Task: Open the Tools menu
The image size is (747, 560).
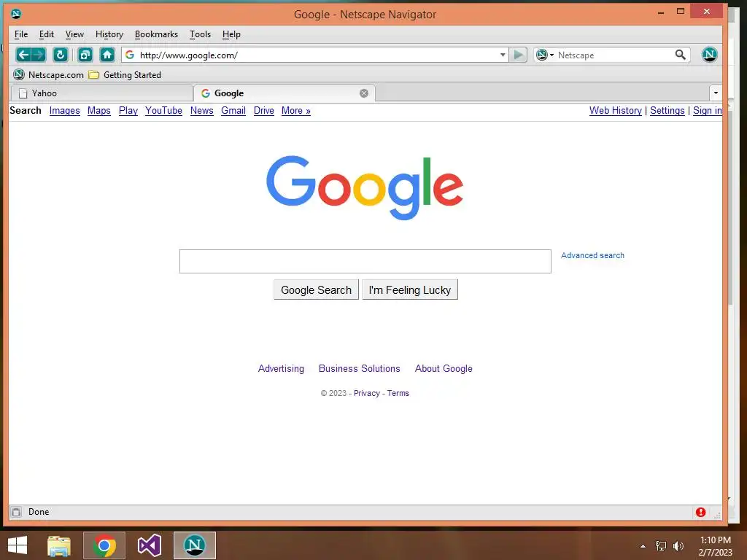Action: [200, 34]
